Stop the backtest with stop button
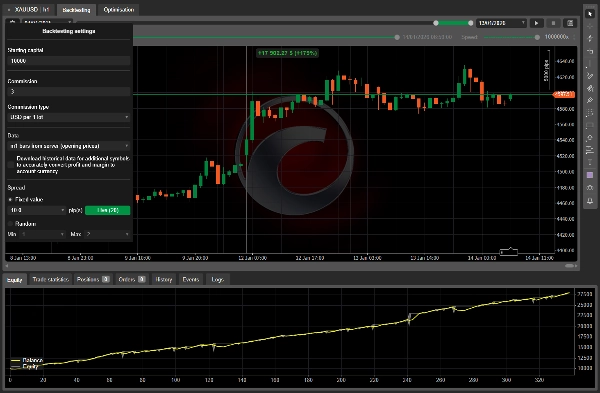 [x=553, y=23]
